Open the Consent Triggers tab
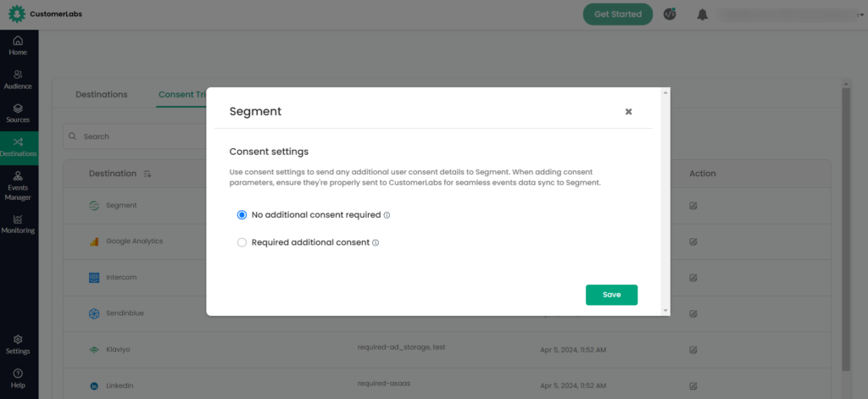Viewport: 868px width, 399px height. pos(182,95)
